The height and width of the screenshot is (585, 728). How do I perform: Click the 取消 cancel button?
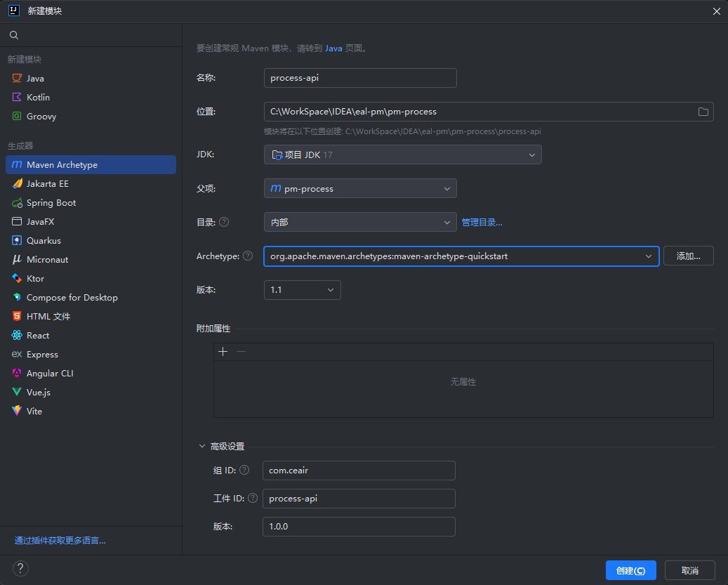(689, 570)
